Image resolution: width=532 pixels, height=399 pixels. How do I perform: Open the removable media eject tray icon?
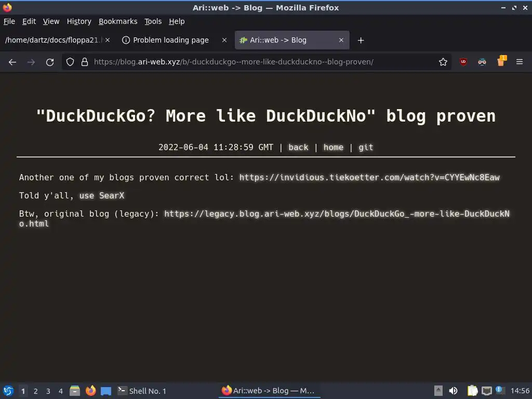click(x=438, y=391)
